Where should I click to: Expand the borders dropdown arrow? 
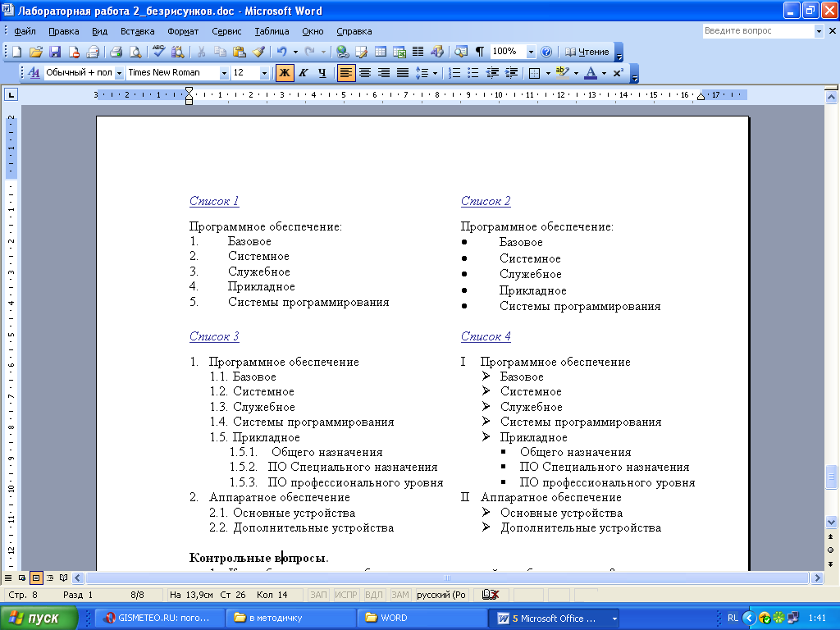coord(548,73)
